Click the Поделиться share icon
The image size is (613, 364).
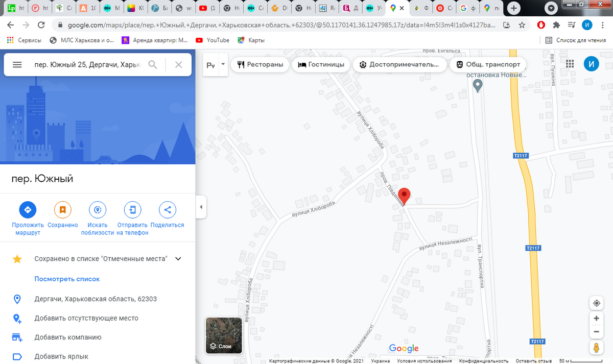(167, 209)
